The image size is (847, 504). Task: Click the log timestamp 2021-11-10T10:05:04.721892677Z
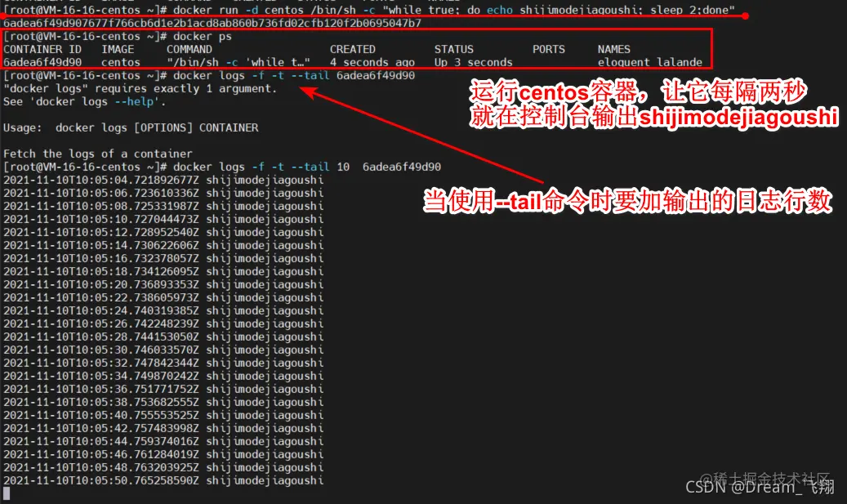tap(101, 180)
